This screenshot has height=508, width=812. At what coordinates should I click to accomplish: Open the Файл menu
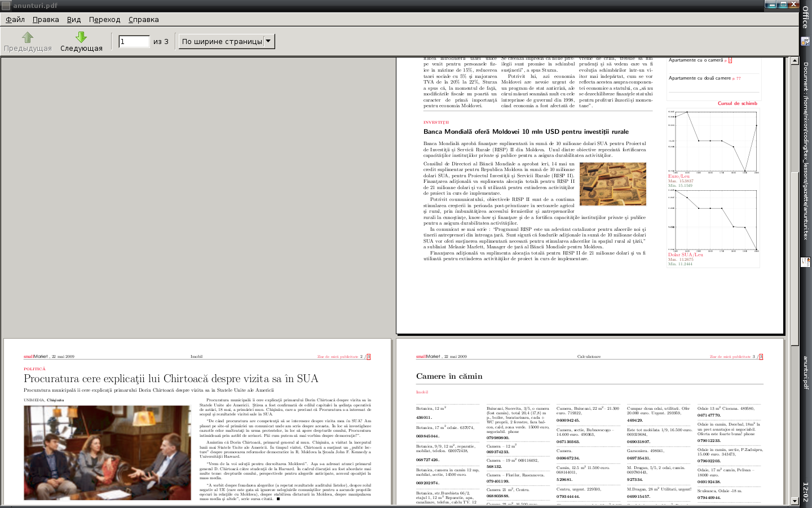pyautogui.click(x=15, y=19)
